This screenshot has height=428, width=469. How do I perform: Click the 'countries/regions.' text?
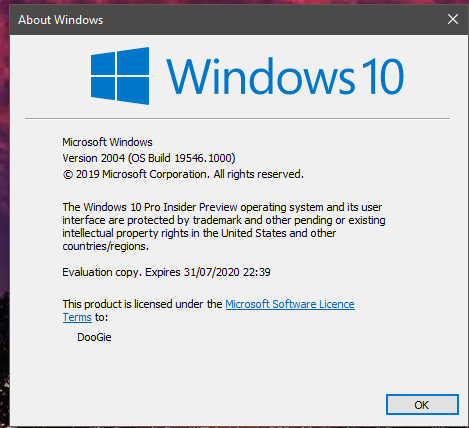click(x=105, y=246)
